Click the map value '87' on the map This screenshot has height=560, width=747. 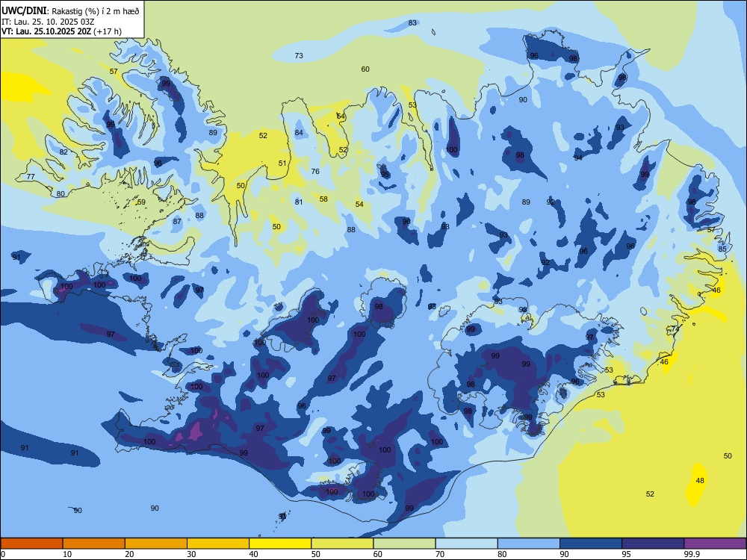[177, 222]
